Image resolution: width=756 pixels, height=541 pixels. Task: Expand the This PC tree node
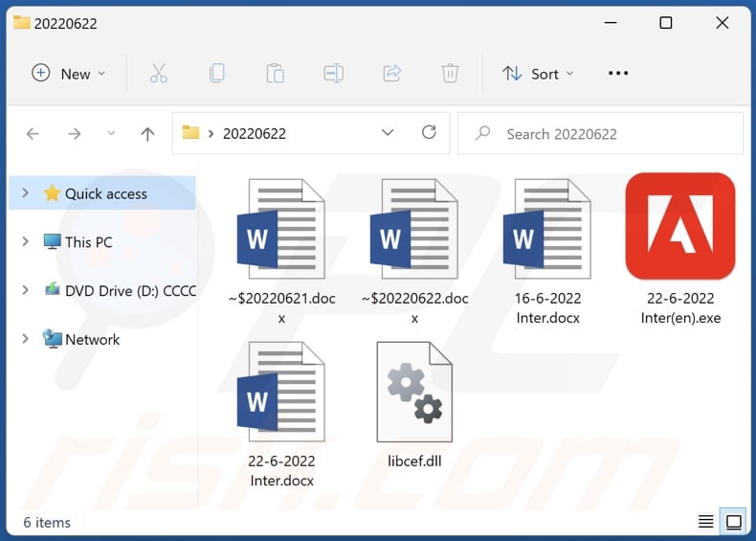pos(26,241)
